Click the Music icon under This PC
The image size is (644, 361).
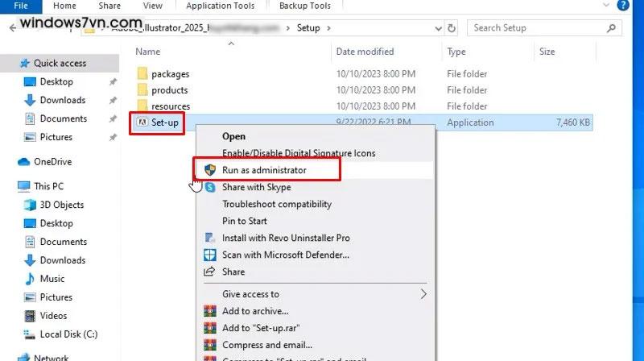click(30, 279)
